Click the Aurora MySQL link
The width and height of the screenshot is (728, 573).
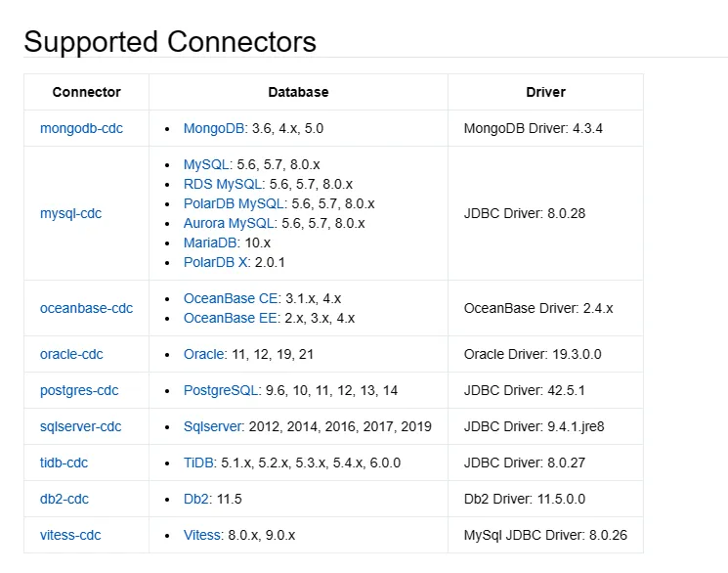(230, 223)
